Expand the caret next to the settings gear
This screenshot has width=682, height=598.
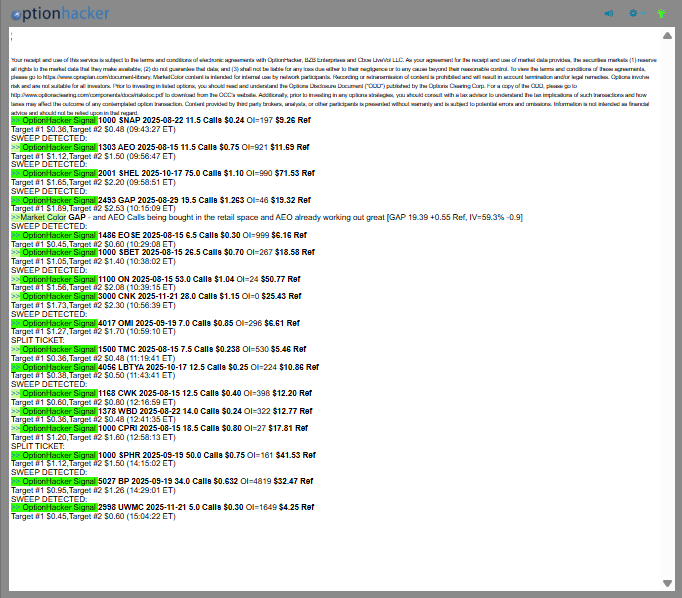click(644, 13)
